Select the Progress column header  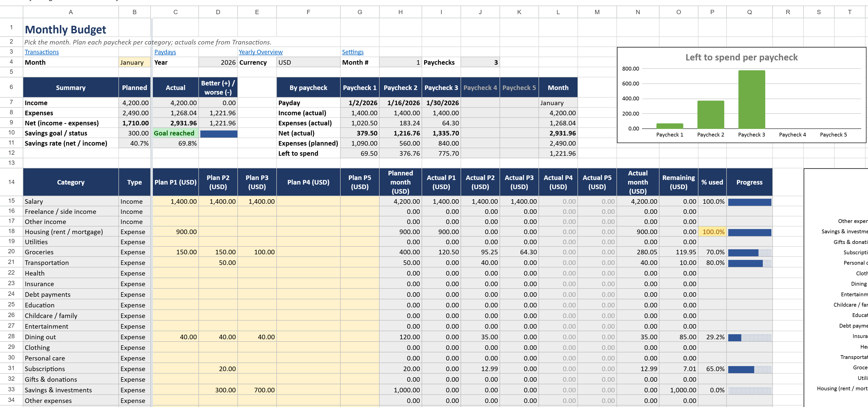pyautogui.click(x=749, y=182)
